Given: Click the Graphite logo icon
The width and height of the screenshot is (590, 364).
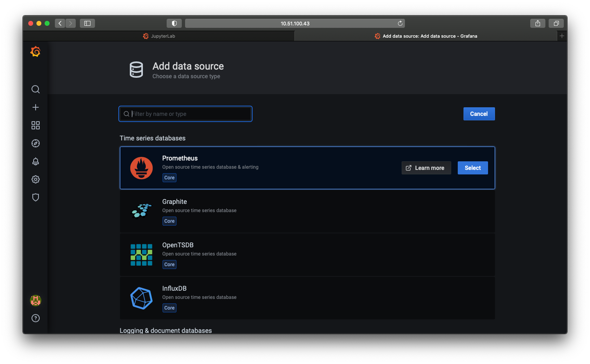Looking at the screenshot, I should (x=141, y=211).
